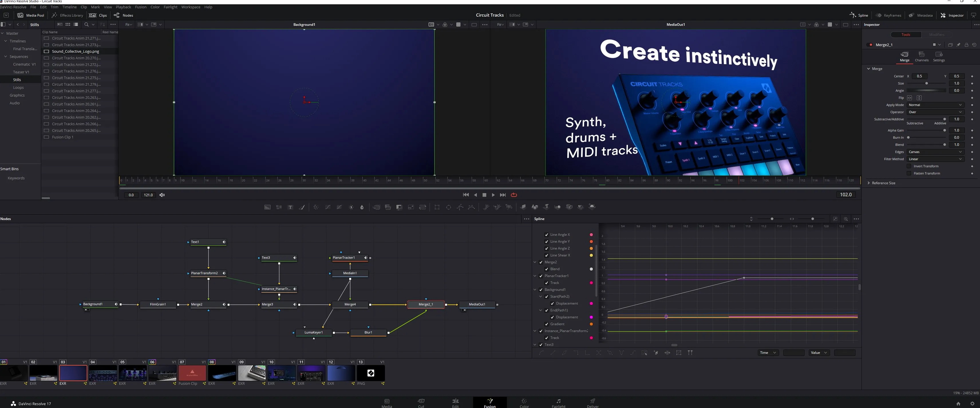This screenshot has height=408, width=980.
Task: Uncheck Line Shear X in Spline list
Action: (x=547, y=255)
